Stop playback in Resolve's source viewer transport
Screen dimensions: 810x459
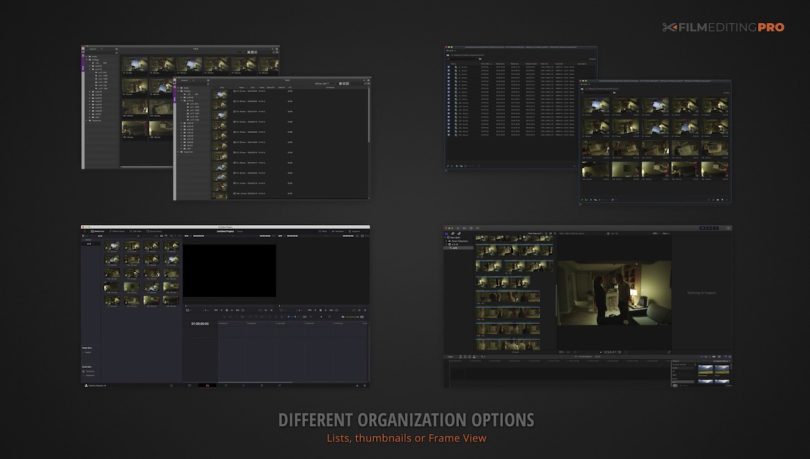227,310
